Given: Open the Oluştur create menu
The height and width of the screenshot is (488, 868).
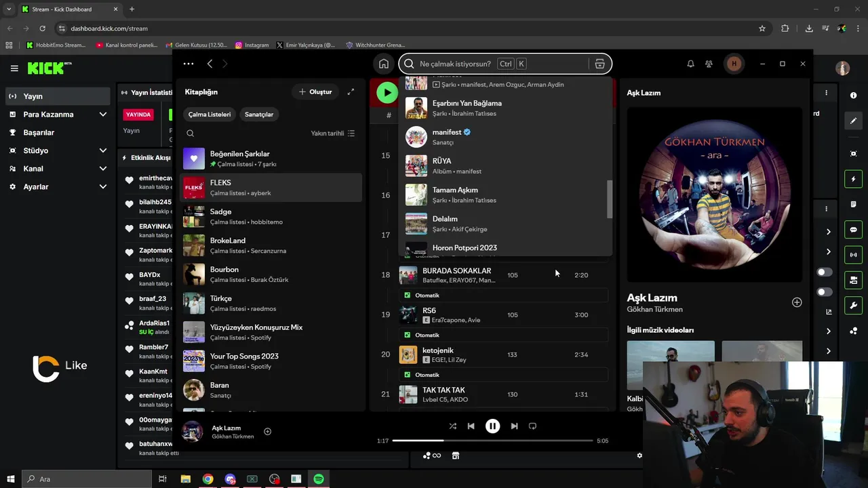Looking at the screenshot, I should pyautogui.click(x=316, y=91).
